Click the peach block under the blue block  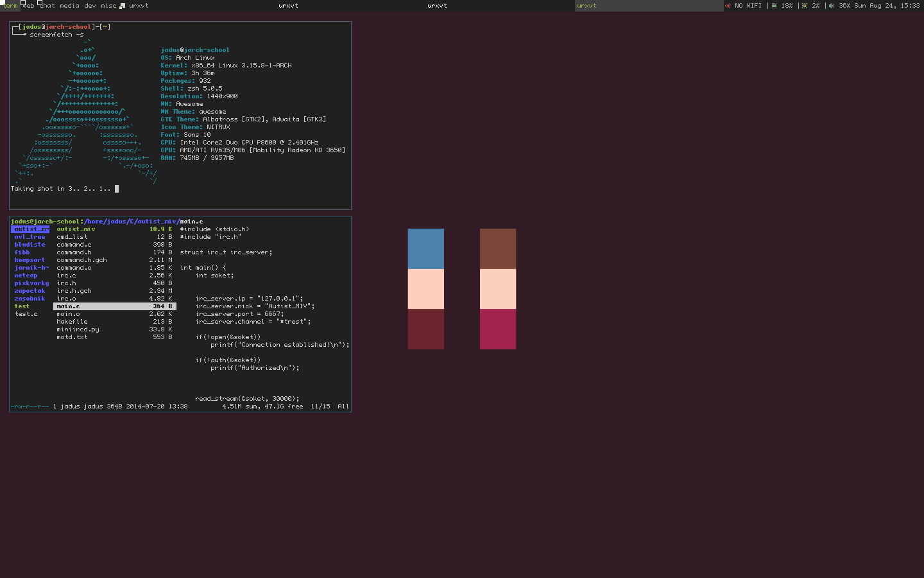tap(426, 289)
